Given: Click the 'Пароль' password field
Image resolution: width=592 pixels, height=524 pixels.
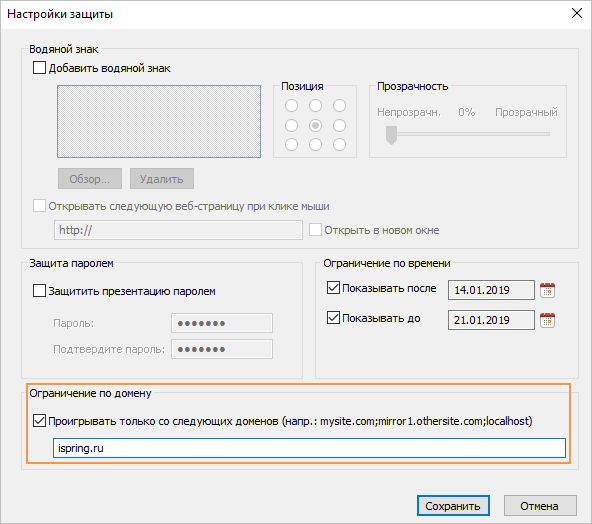Looking at the screenshot, I should coord(222,323).
